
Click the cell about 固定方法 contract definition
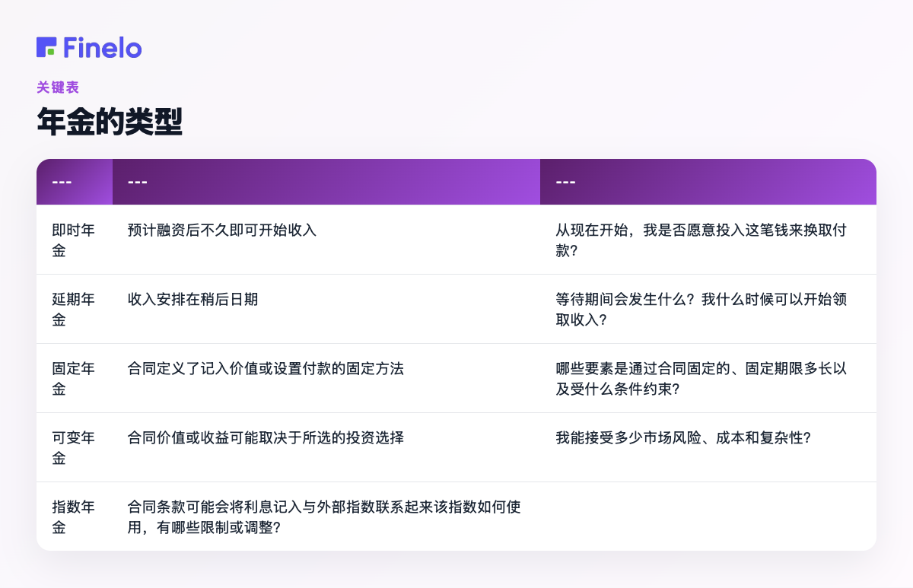tap(266, 369)
